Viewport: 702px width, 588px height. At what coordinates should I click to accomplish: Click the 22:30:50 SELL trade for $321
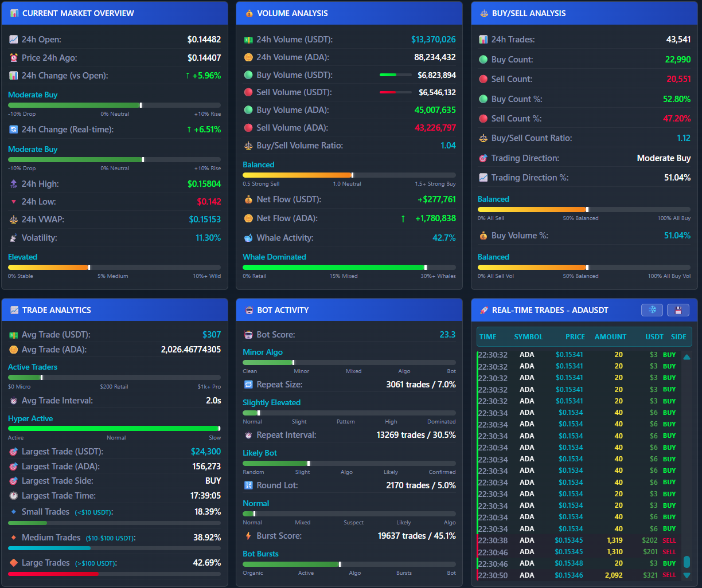coord(578,575)
